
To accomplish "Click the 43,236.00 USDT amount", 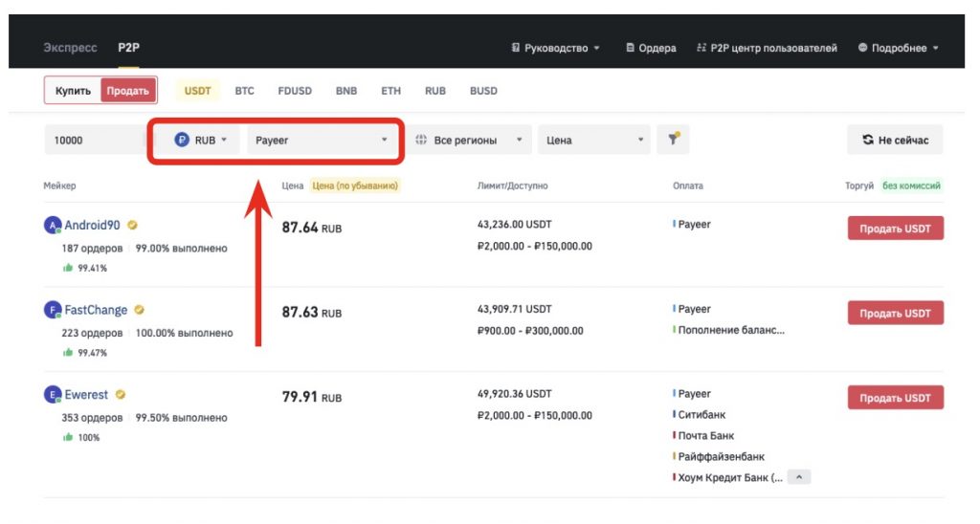I will [x=514, y=224].
